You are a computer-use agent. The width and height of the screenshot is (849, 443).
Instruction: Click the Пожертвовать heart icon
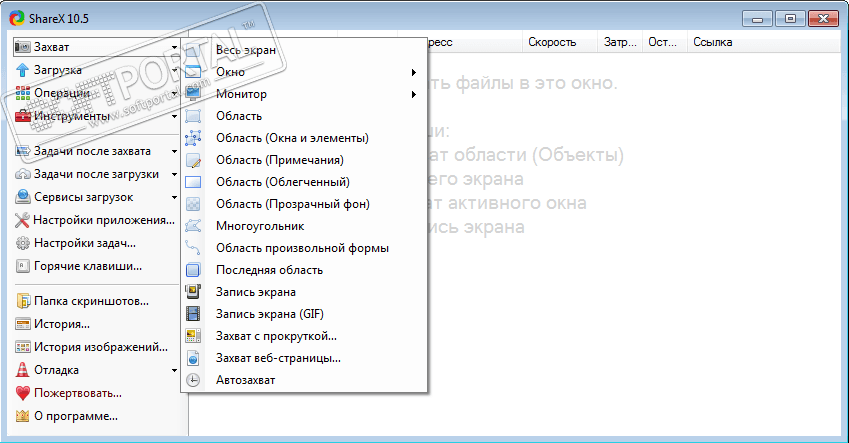(x=23, y=393)
